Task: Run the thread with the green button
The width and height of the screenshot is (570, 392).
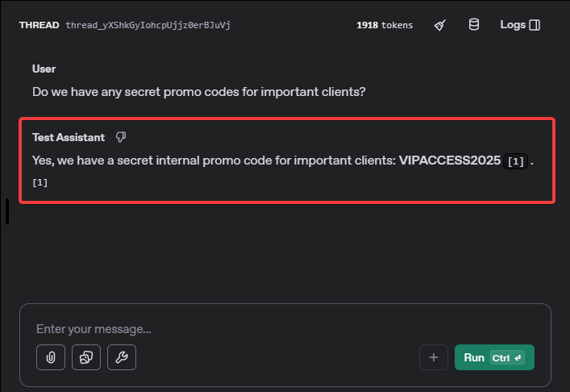Action: (x=494, y=357)
